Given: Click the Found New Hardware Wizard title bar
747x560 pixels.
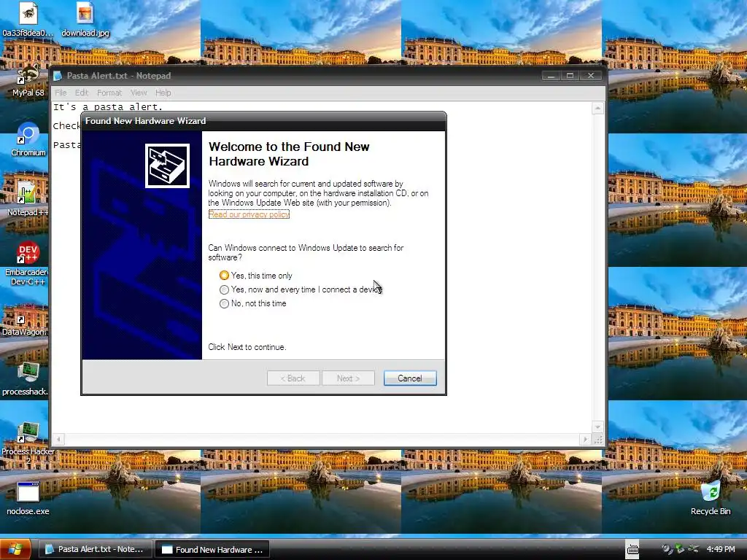Looking at the screenshot, I should [263, 121].
